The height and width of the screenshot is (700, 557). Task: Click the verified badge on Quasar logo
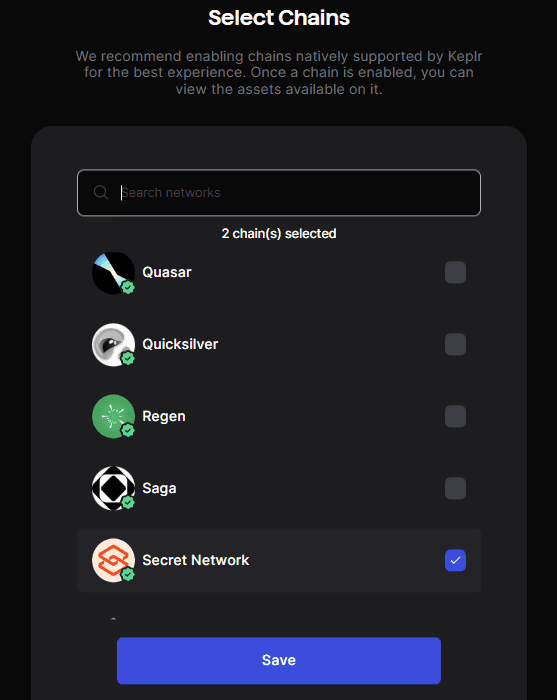coord(128,287)
